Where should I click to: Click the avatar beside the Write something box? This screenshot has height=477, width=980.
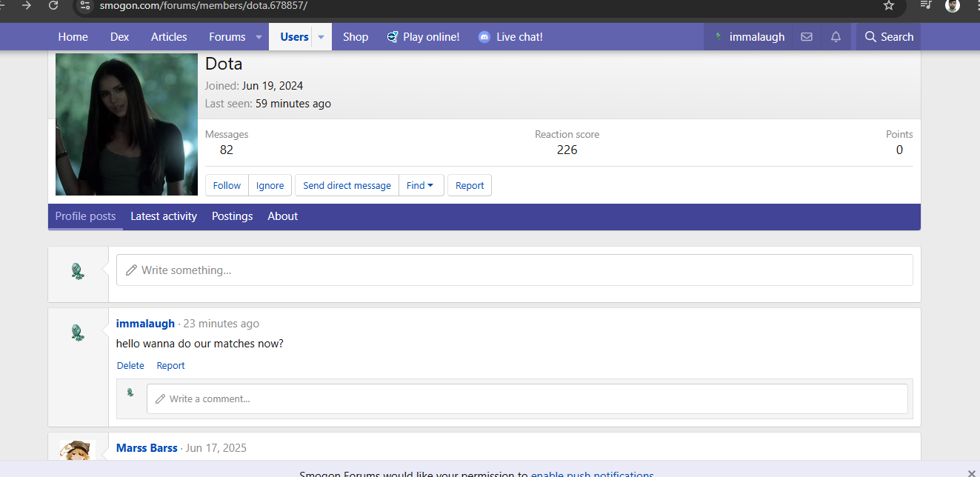click(x=78, y=271)
